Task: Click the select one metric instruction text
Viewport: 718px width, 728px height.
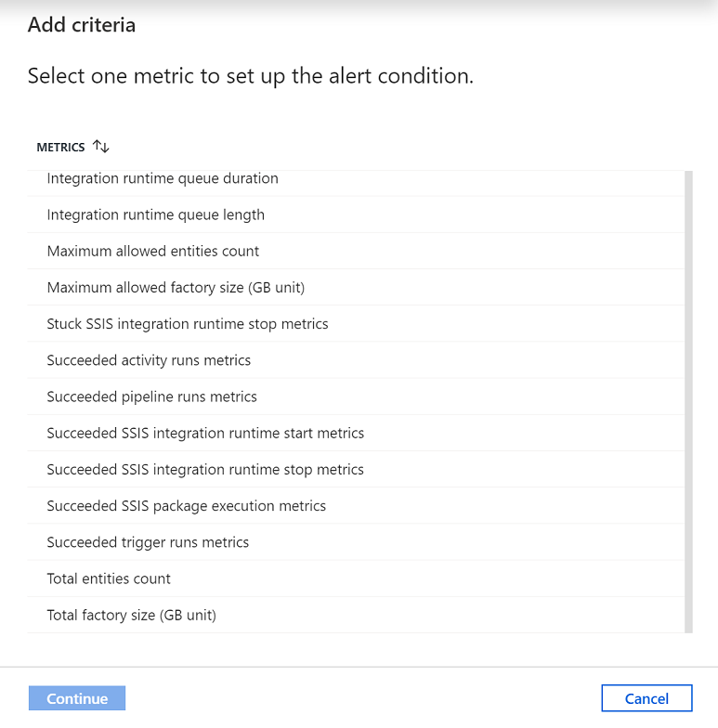Action: [x=251, y=76]
